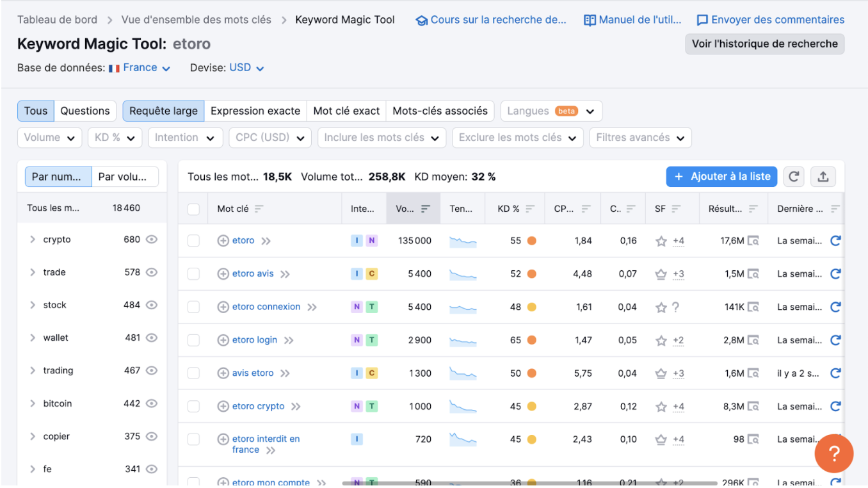This screenshot has height=488, width=868.
Task: Switch to 'Expression exacte' match tab
Action: click(x=255, y=111)
